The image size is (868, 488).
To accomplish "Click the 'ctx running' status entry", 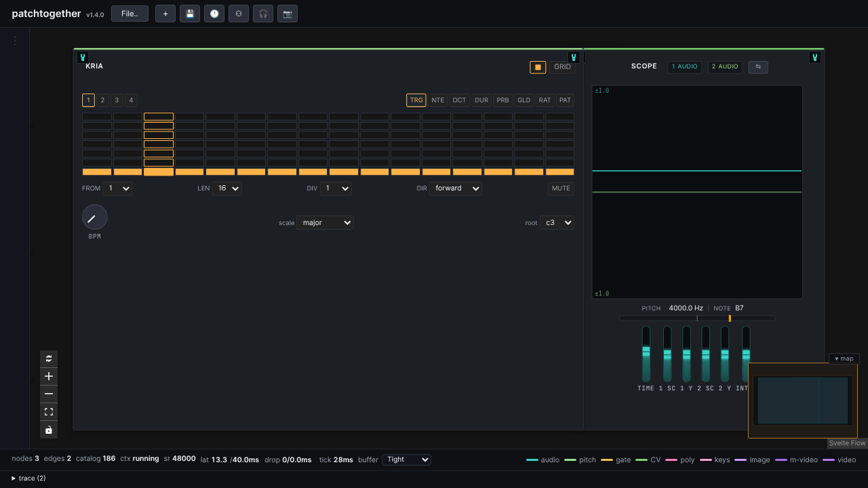I will pyautogui.click(x=140, y=459).
